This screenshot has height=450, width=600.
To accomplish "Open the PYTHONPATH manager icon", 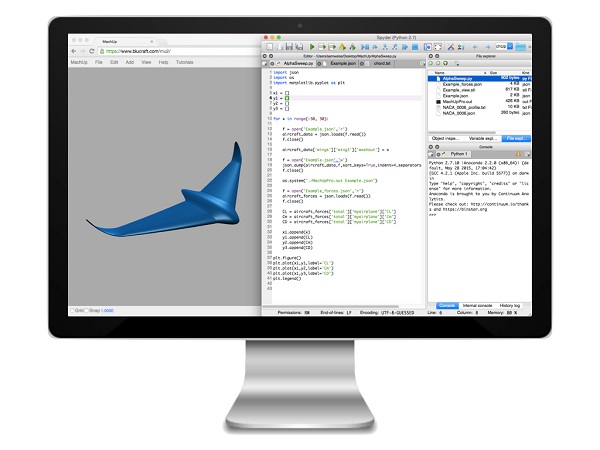I will [x=461, y=47].
